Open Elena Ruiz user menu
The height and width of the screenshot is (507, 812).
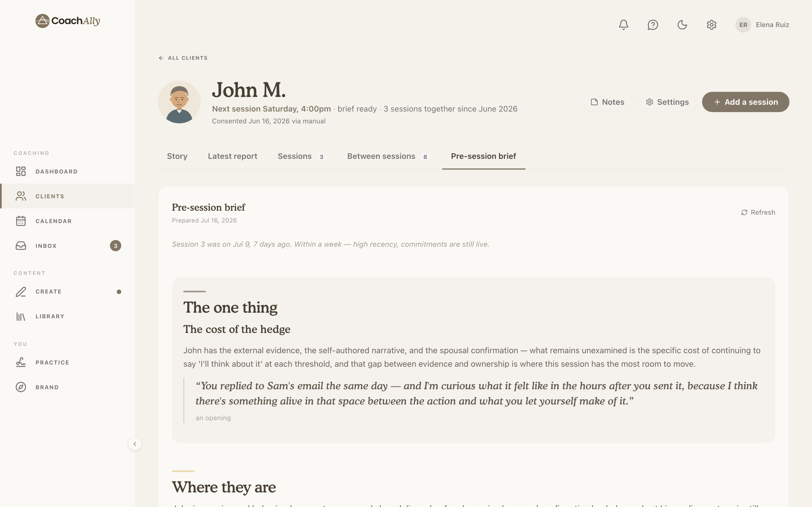click(x=762, y=25)
